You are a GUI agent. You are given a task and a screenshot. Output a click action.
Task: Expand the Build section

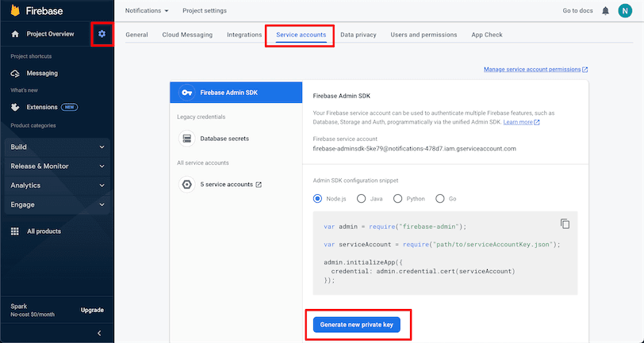pos(57,147)
